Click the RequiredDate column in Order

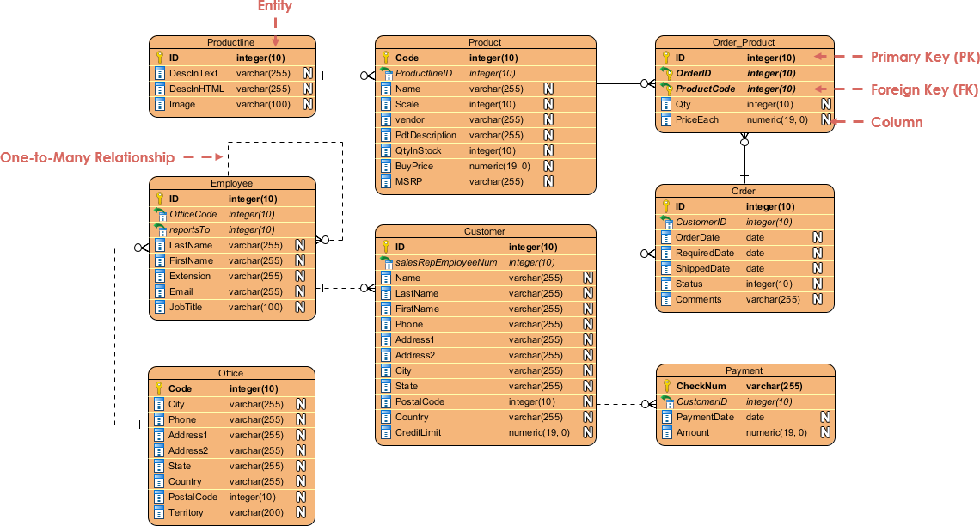tap(705, 253)
